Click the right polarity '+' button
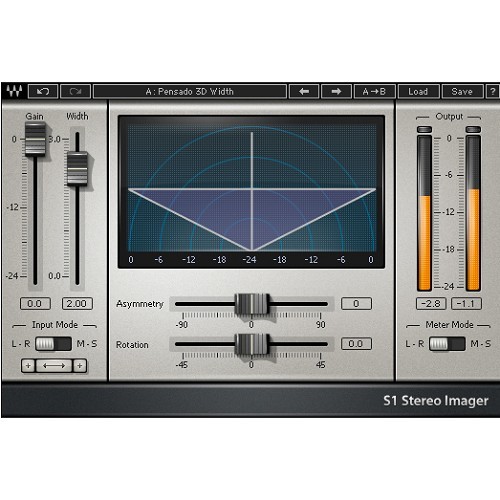 80,366
